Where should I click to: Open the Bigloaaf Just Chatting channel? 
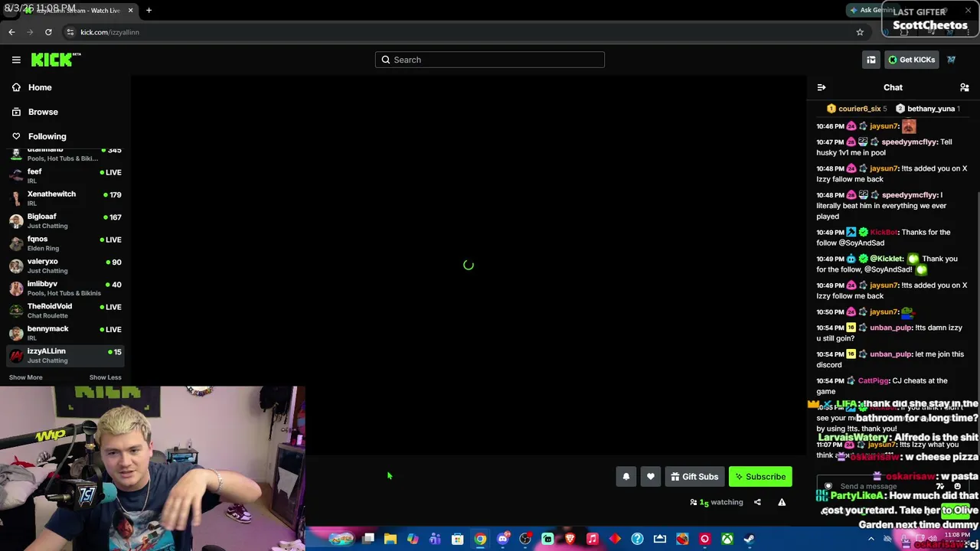pyautogui.click(x=65, y=220)
